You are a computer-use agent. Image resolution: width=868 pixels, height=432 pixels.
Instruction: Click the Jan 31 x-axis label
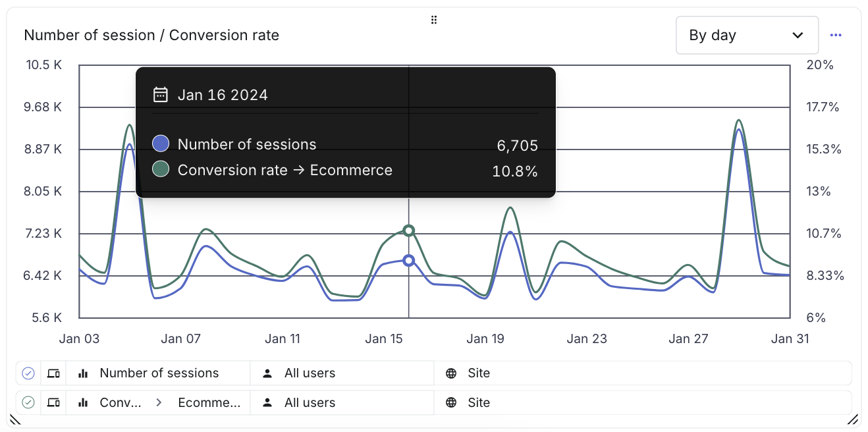[790, 339]
